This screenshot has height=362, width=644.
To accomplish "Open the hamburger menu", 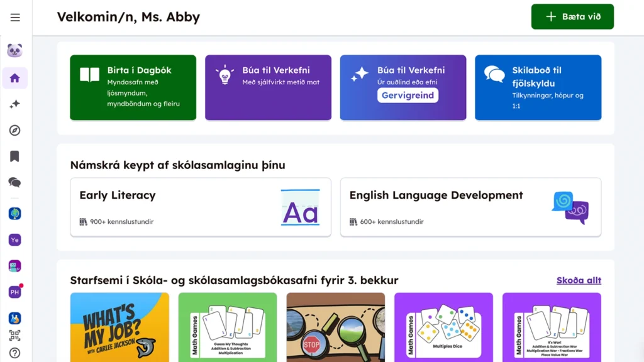I will pyautogui.click(x=15, y=18).
